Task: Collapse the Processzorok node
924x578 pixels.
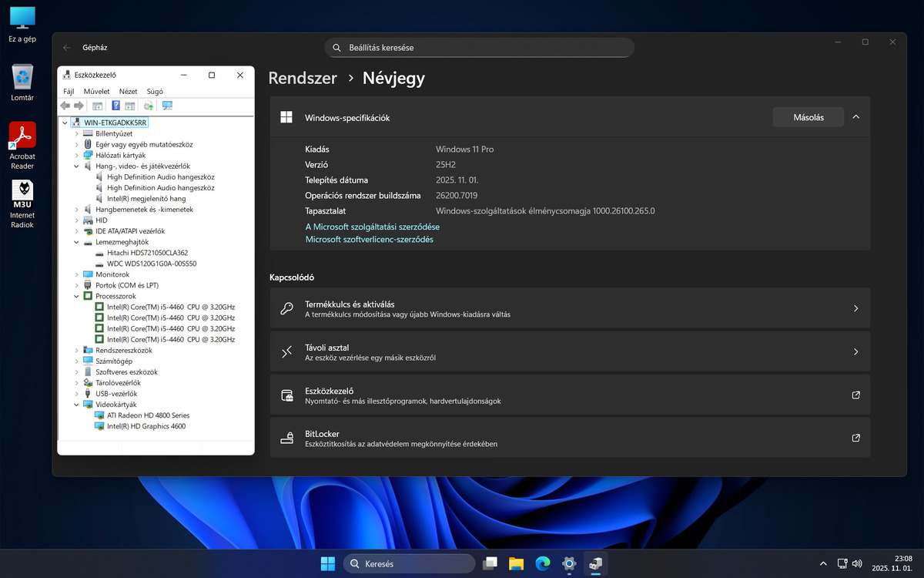Action: (x=76, y=296)
